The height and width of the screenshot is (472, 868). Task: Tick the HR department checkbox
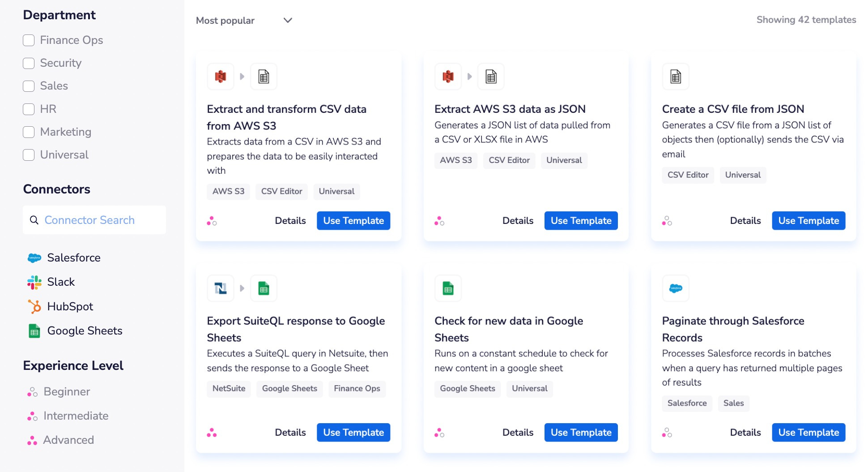pyautogui.click(x=29, y=109)
